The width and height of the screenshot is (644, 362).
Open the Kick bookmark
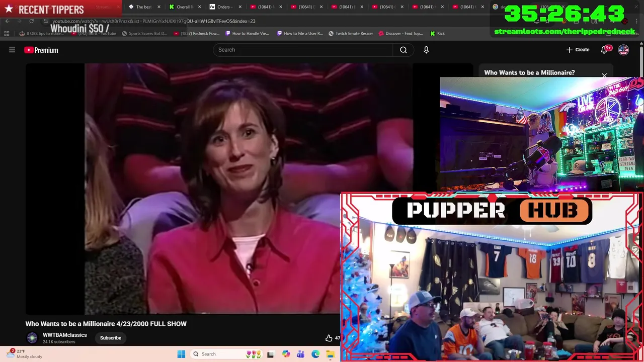[x=437, y=33]
